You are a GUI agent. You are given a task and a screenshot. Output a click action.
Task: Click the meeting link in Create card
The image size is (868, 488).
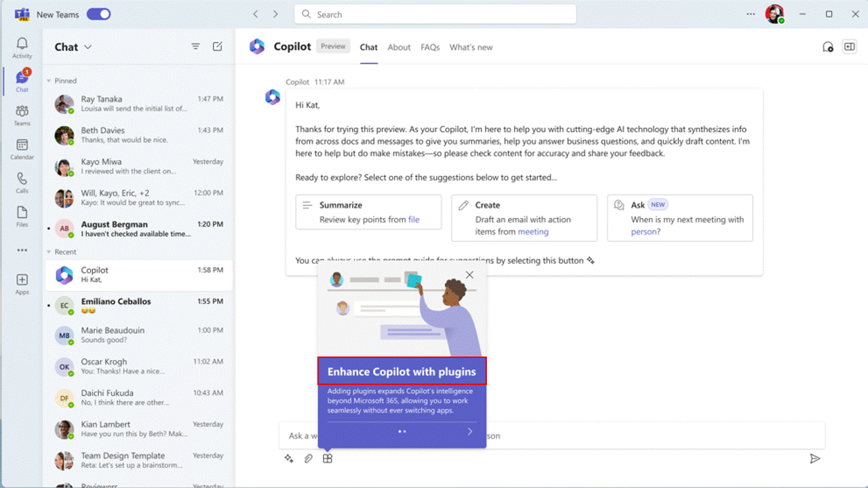click(533, 232)
